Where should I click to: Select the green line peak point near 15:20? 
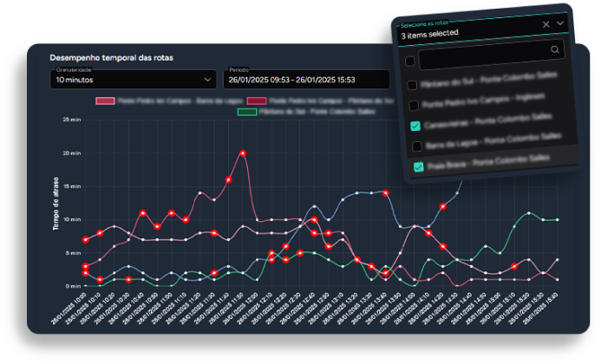coord(529,212)
